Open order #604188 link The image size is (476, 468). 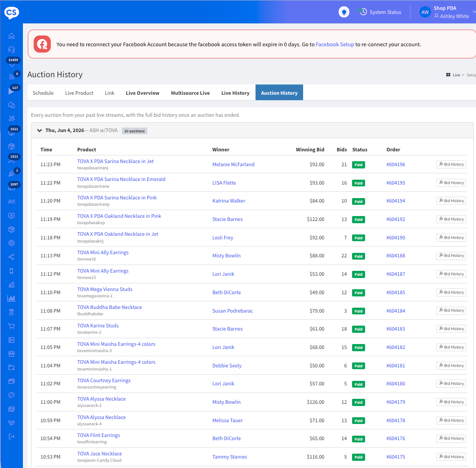(x=396, y=256)
